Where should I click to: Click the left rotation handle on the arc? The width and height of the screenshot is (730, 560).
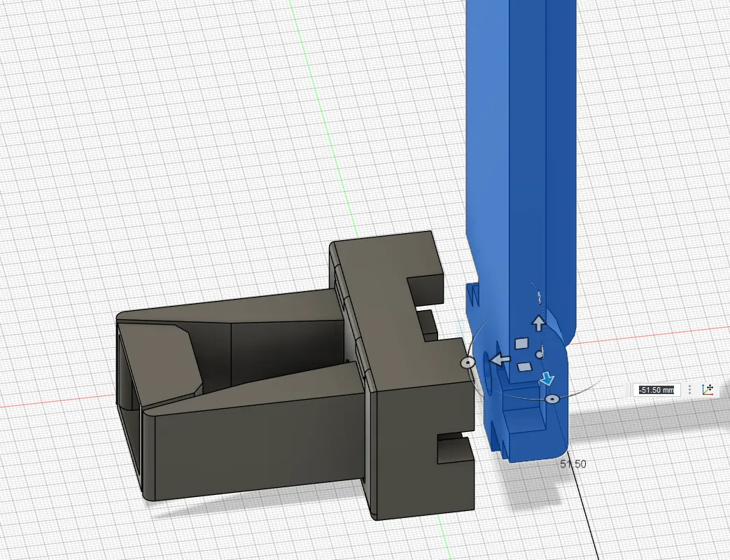468,362
